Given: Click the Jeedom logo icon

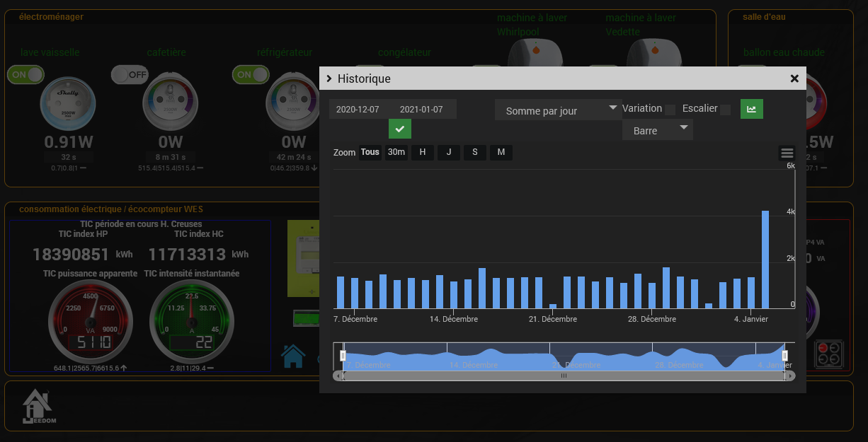Looking at the screenshot, I should pos(38,407).
